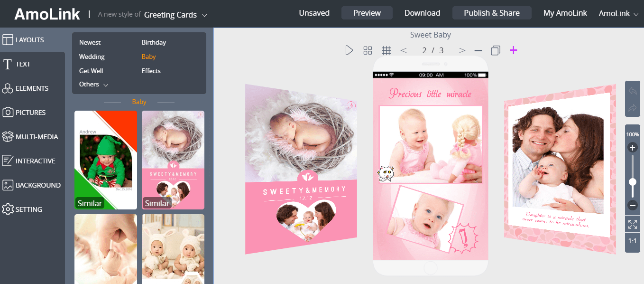Add a new page with plus icon
644x284 pixels.
coord(514,50)
